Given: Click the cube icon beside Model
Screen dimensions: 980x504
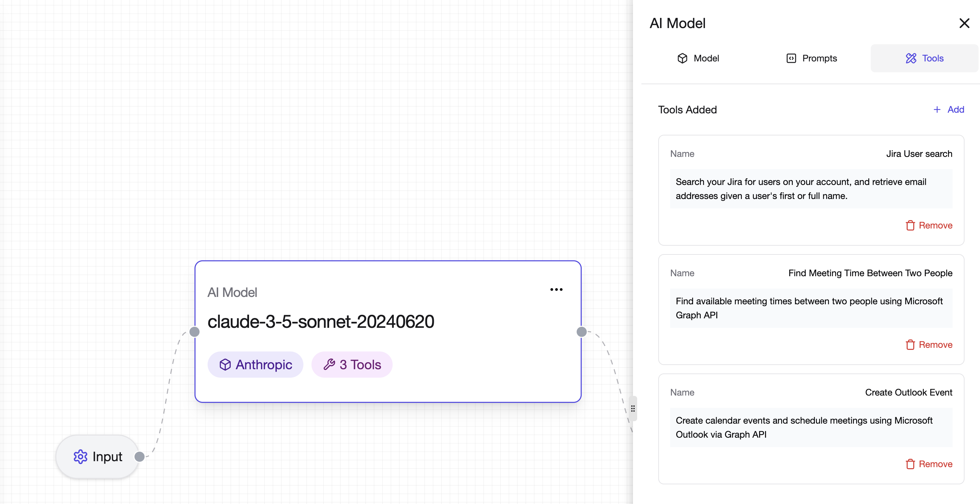Looking at the screenshot, I should click(682, 58).
